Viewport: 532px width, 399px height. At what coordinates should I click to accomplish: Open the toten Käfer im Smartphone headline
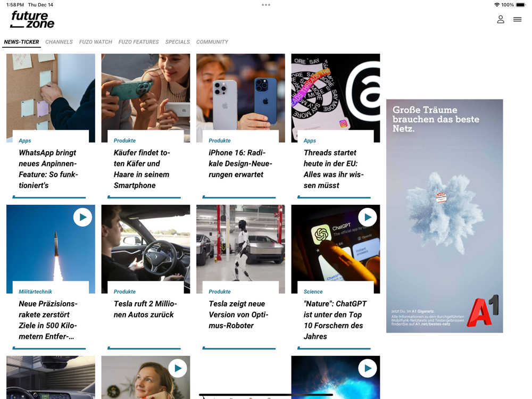pyautogui.click(x=142, y=169)
